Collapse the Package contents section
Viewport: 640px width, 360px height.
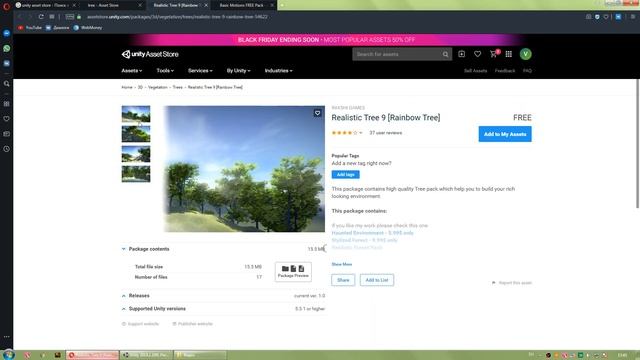pyautogui.click(x=223, y=249)
